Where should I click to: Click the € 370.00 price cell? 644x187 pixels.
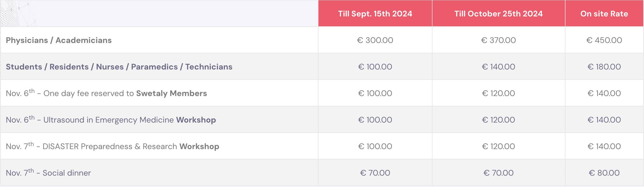tap(498, 40)
